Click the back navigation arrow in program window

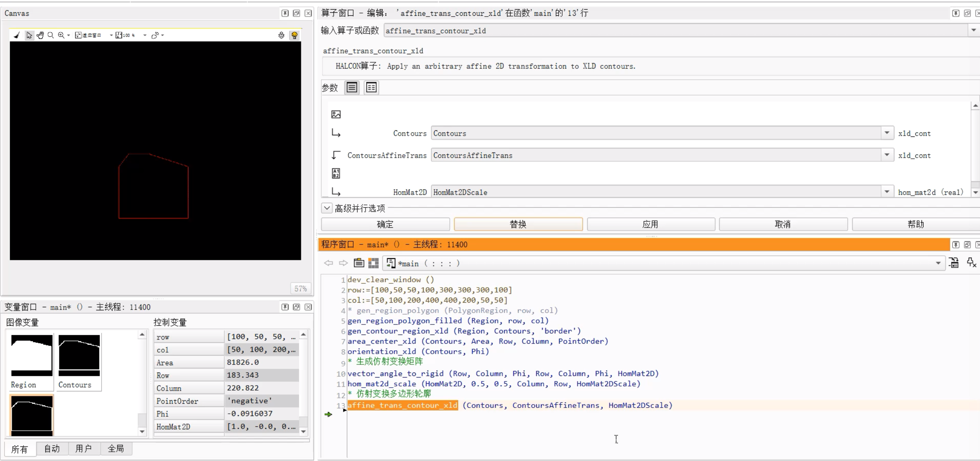click(x=329, y=263)
